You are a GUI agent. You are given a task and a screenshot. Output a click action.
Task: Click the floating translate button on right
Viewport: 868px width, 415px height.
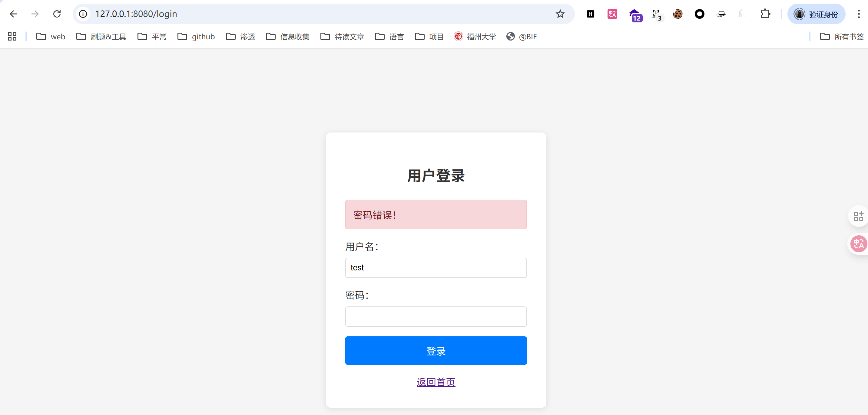tap(858, 244)
